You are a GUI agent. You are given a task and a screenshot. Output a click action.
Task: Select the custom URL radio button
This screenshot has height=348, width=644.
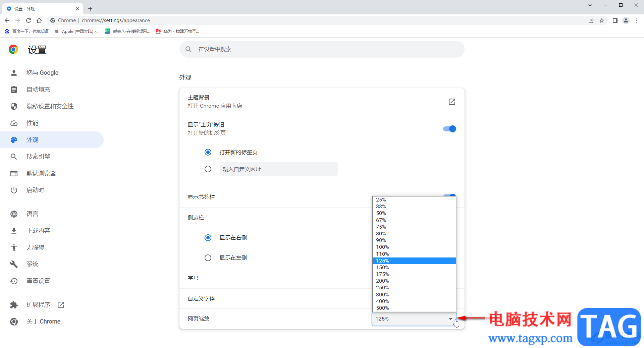(x=208, y=169)
